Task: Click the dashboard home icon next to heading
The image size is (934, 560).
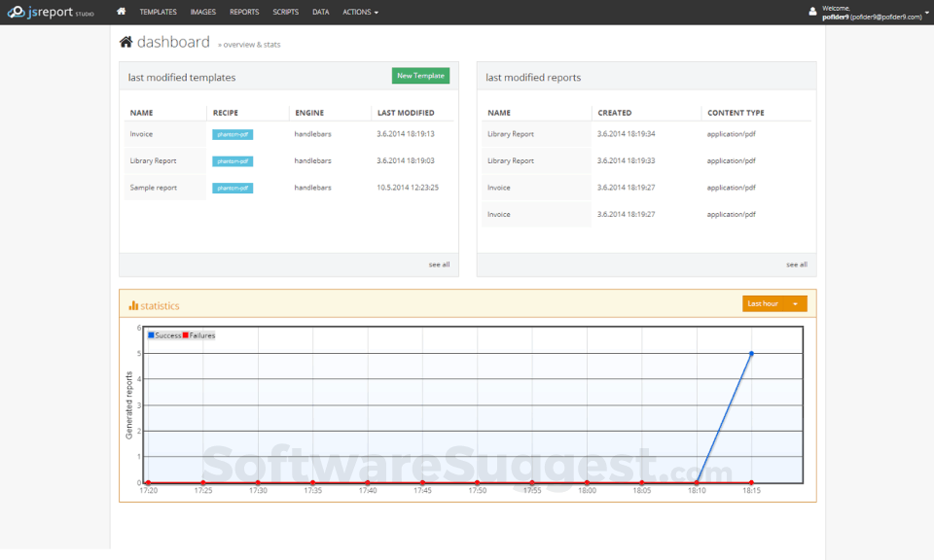Action: (126, 41)
